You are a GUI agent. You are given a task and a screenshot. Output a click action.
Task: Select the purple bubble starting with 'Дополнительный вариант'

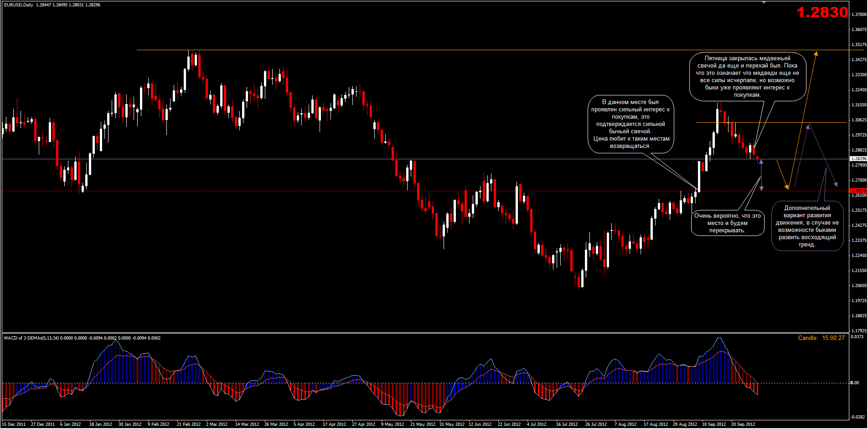[x=807, y=226]
